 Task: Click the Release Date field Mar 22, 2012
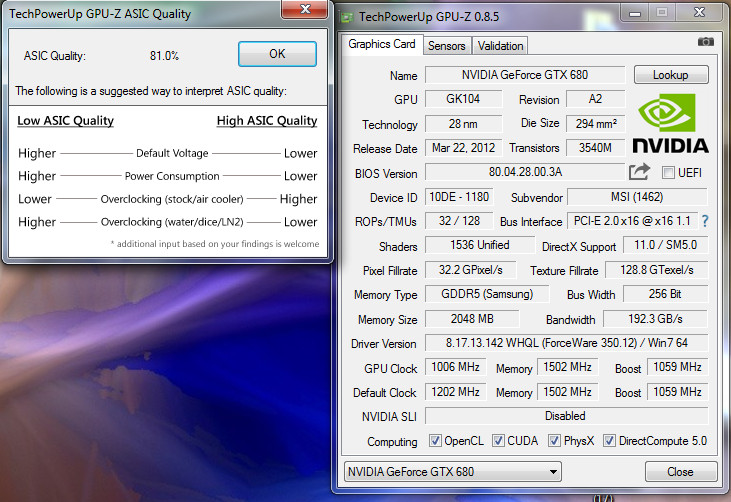[x=463, y=148]
